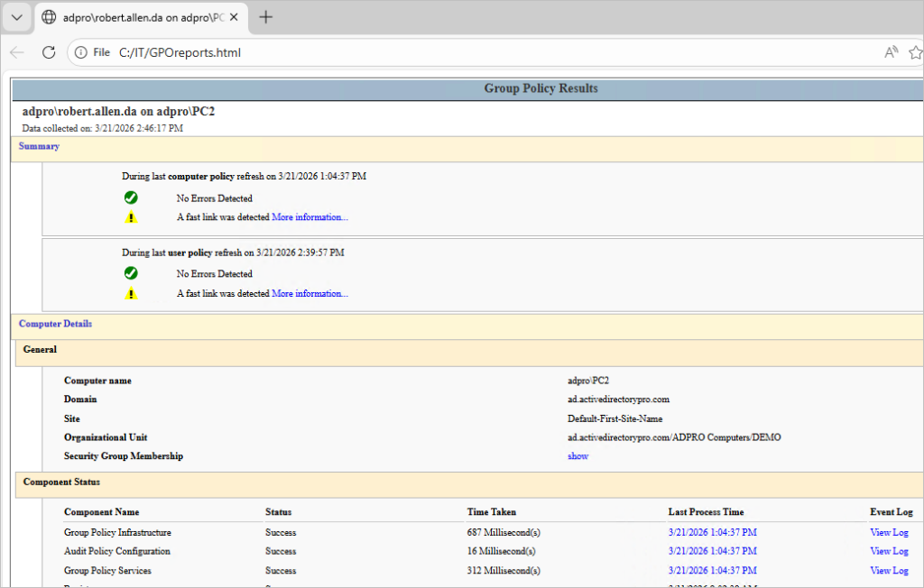The width and height of the screenshot is (924, 588).
Task: View Log for Group Policy Services
Action: [889, 571]
